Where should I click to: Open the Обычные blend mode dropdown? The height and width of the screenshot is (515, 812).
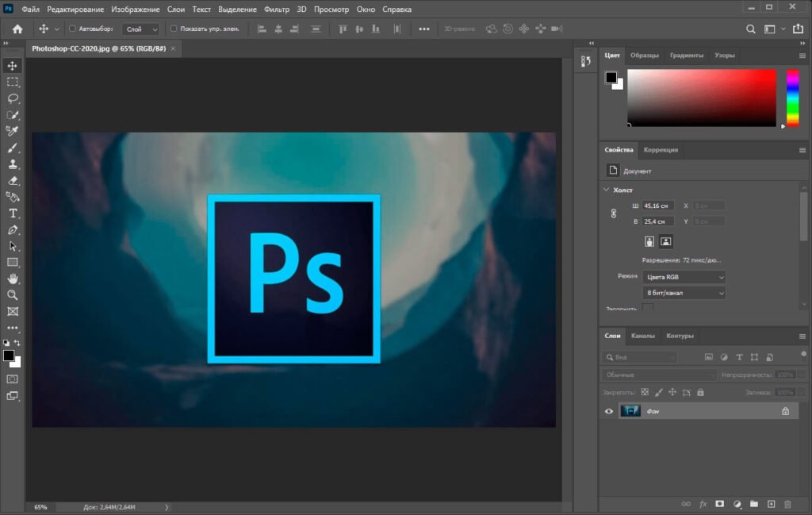click(x=659, y=375)
